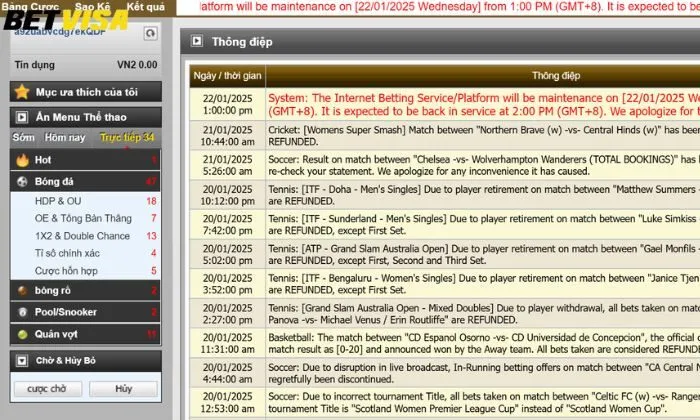Switch to the Hôm nay tab

tap(65, 137)
